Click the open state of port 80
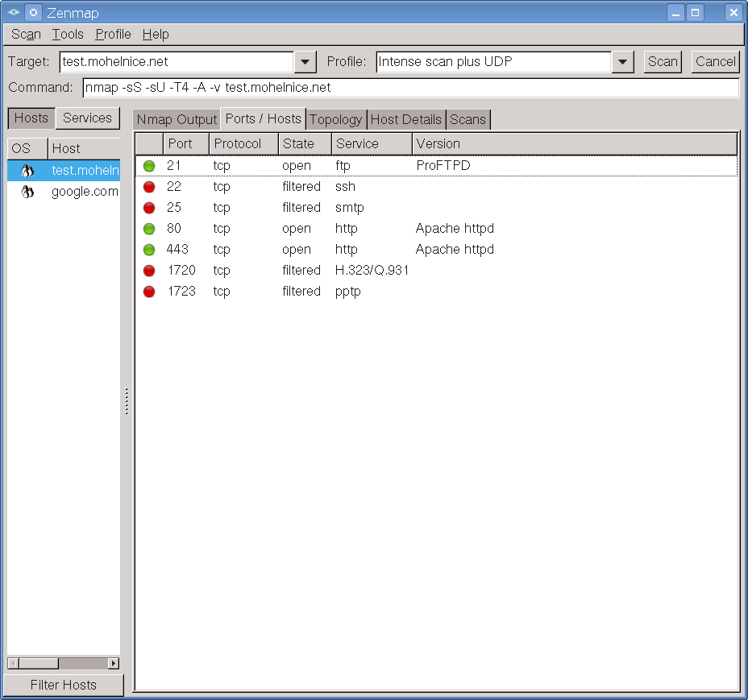Screen dimensions: 748x700 [x=297, y=229]
